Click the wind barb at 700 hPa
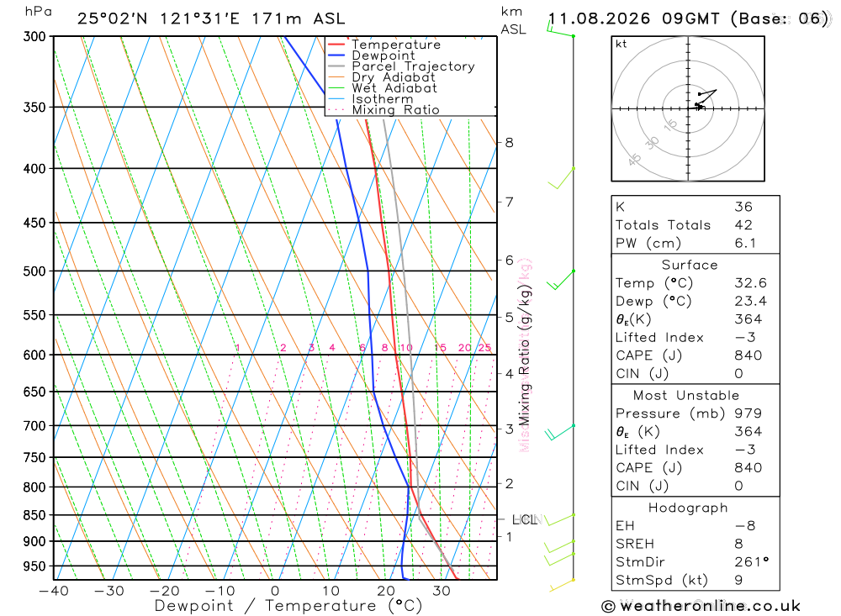This screenshot has height=616, width=841. tap(560, 433)
